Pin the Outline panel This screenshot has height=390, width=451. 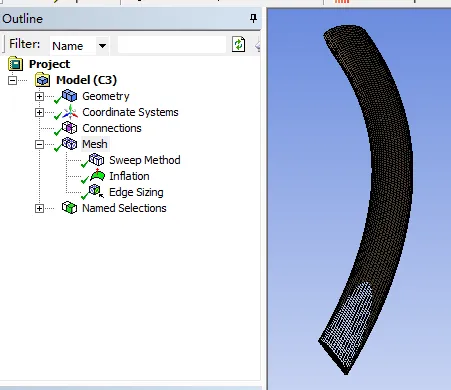[x=253, y=18]
